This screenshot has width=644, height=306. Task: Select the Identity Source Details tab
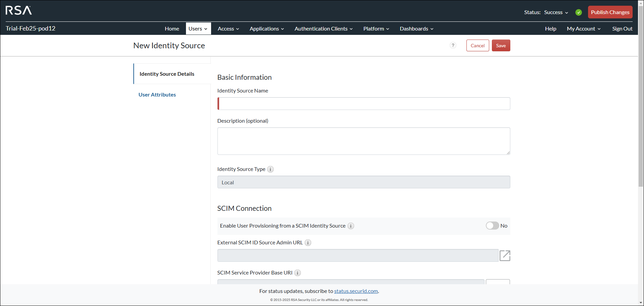(x=167, y=74)
